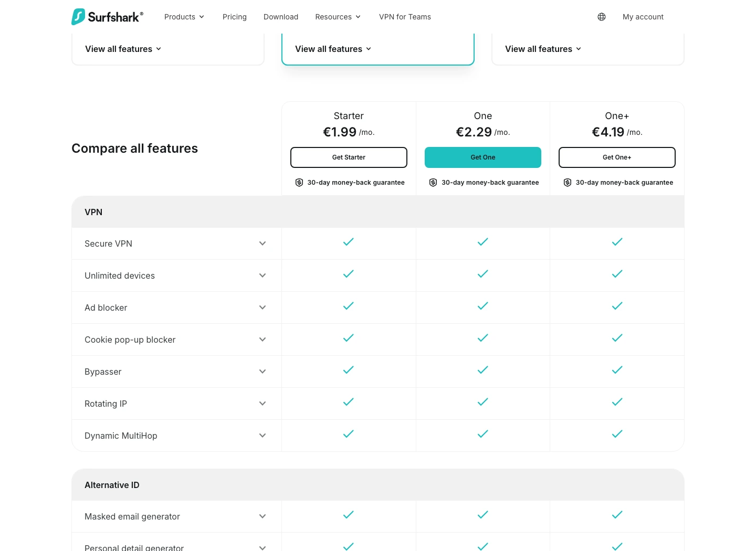The width and height of the screenshot is (756, 551).
Task: Click the Compare all features heading
Action: (135, 149)
